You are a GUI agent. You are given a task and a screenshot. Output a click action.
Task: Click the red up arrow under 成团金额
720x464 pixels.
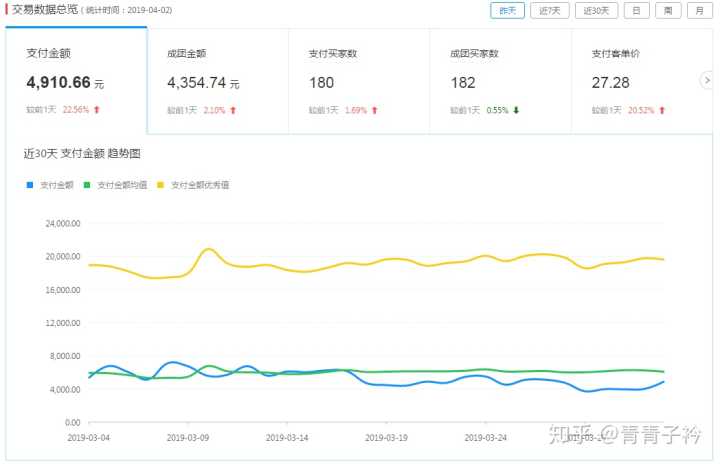232,110
